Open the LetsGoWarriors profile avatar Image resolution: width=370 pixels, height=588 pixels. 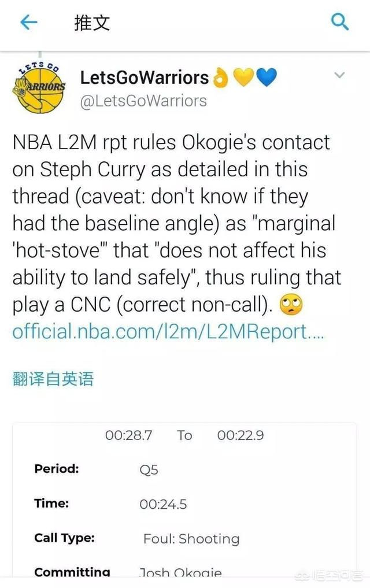pyautogui.click(x=39, y=88)
